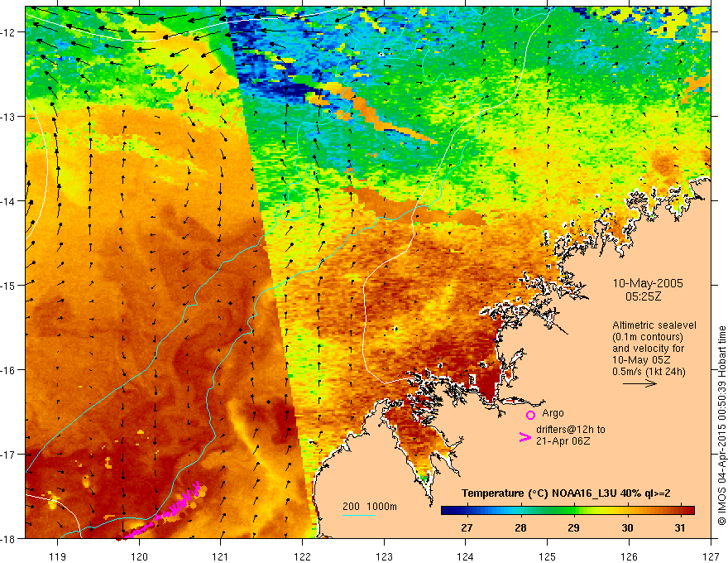This screenshot has height=563, width=728.
Task: Click the longitude axis label 120
Action: pyautogui.click(x=139, y=556)
